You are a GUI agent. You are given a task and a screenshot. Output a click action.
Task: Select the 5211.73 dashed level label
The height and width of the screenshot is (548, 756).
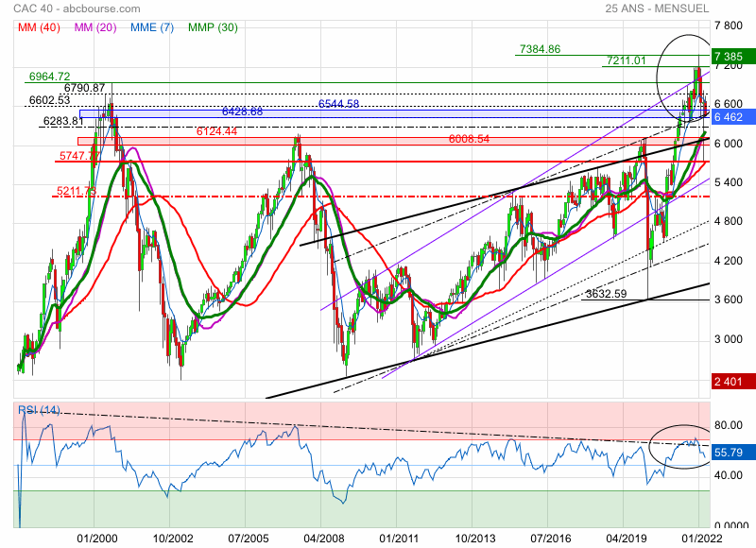click(x=77, y=191)
